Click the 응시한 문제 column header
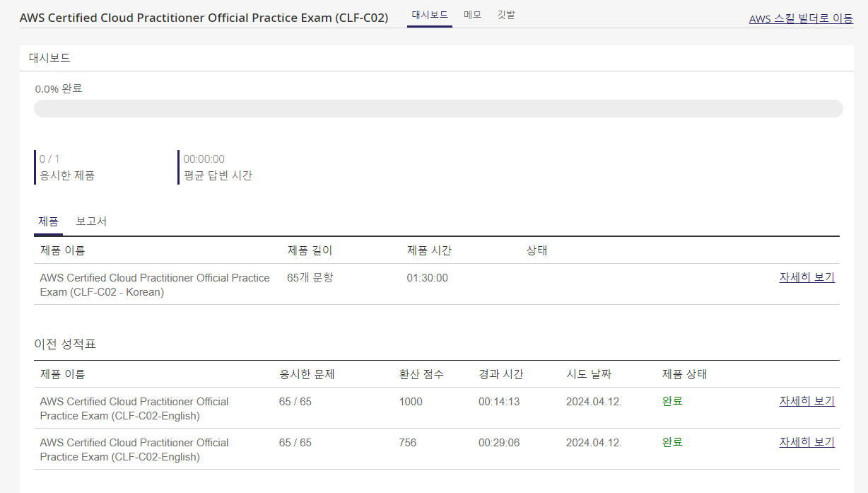Viewport: 868px width, 493px height. (307, 374)
